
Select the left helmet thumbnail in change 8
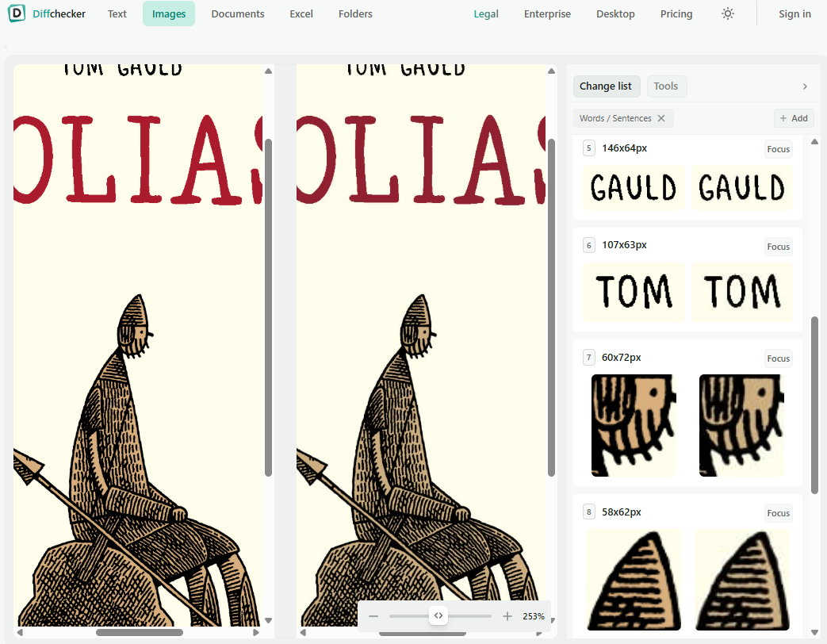click(634, 580)
